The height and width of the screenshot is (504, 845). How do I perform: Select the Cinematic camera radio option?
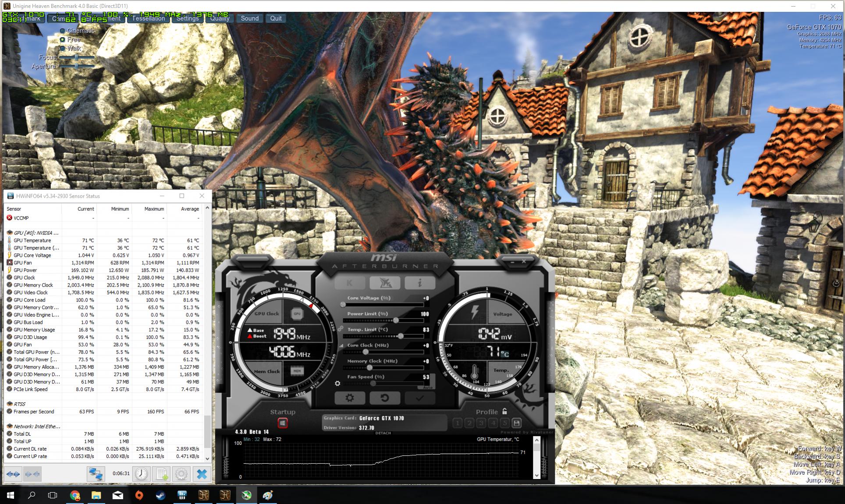tap(63, 31)
